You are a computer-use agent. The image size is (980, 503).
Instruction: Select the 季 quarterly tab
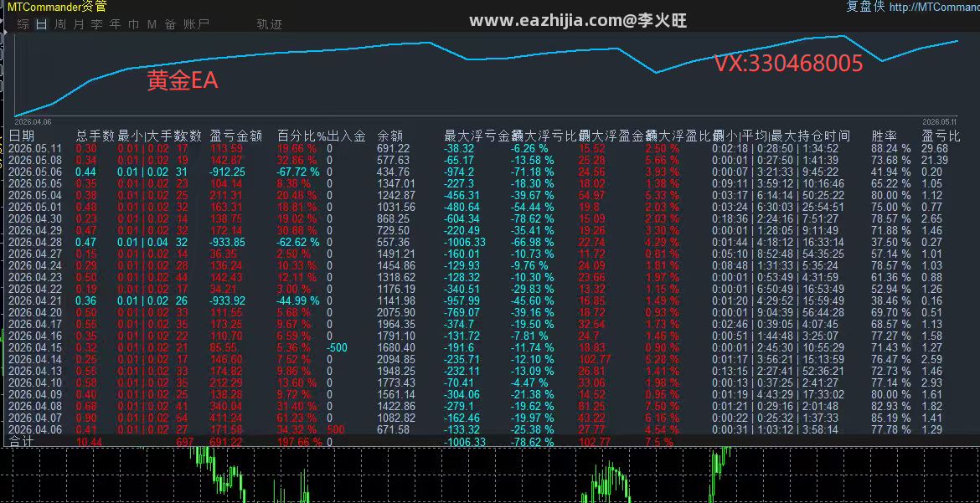click(97, 24)
